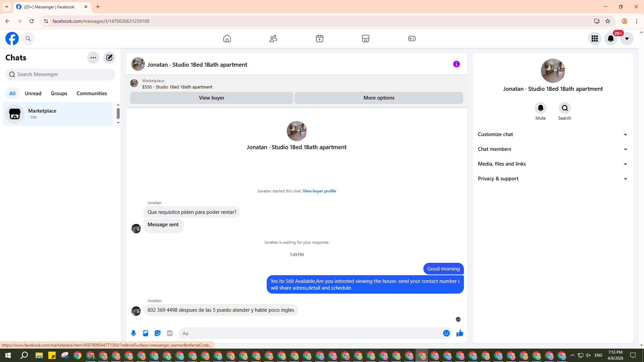The width and height of the screenshot is (644, 362).
Task: Open the sticker picker icon
Action: point(158,333)
